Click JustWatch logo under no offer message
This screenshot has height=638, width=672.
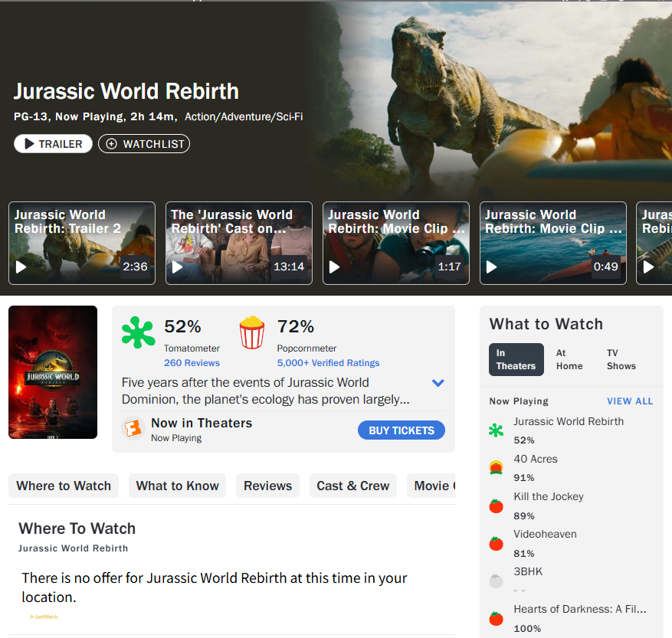(44, 617)
